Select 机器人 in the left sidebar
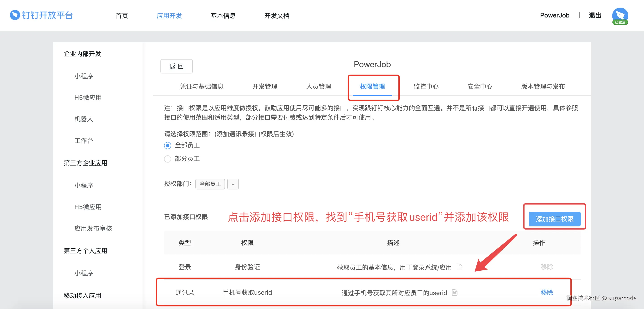Viewport: 644px width, 309px height. coord(84,119)
